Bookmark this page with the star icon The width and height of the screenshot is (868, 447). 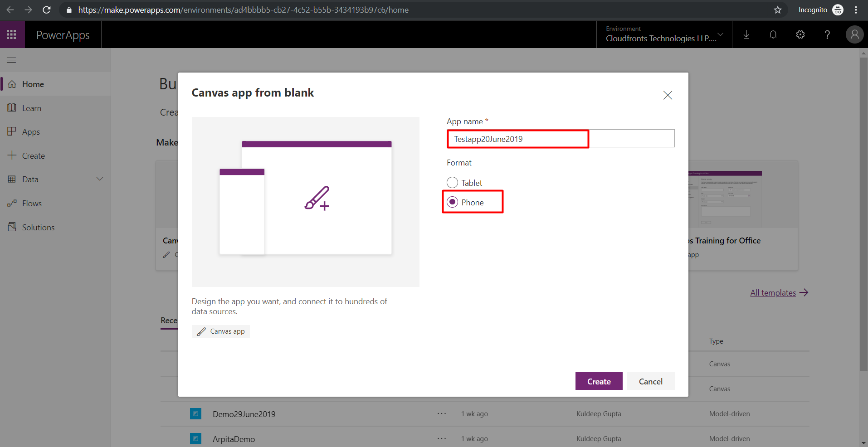778,10
